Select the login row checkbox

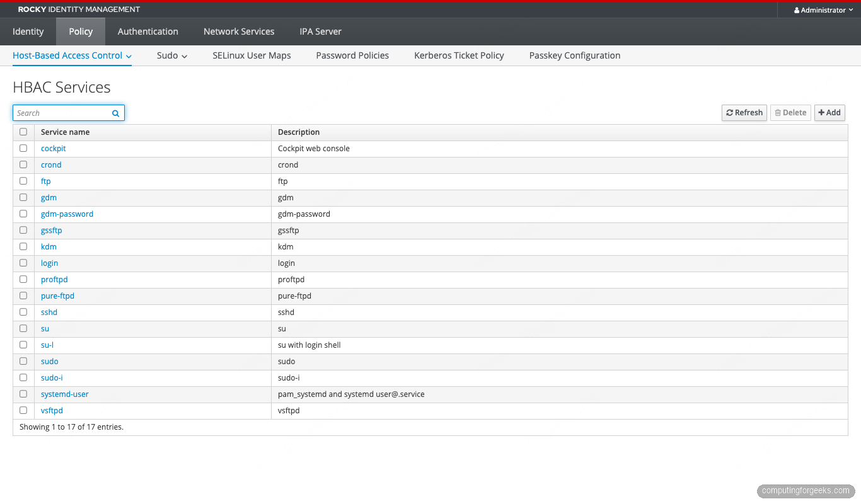[23, 263]
